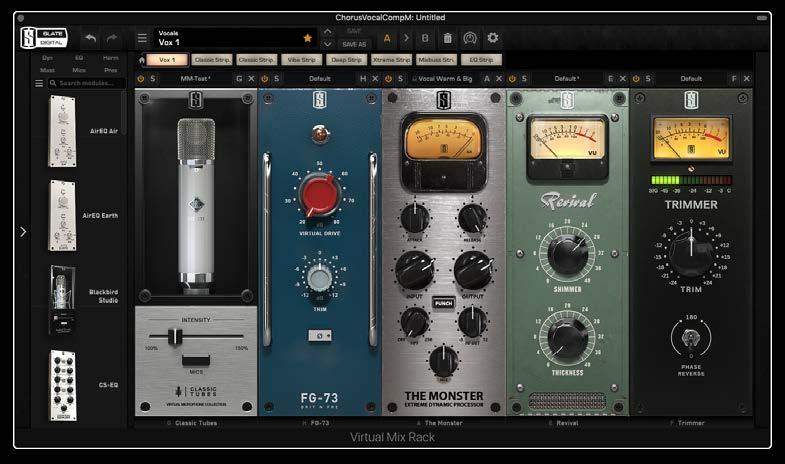Screen dimensions: 785x464
Task: Bypass The Monster with its power button
Action: pyautogui.click(x=388, y=79)
